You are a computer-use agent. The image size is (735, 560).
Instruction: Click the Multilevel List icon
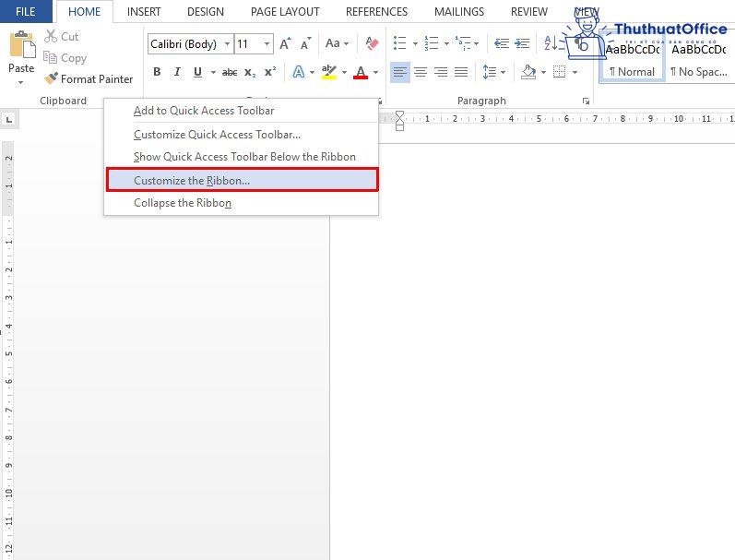click(x=463, y=43)
